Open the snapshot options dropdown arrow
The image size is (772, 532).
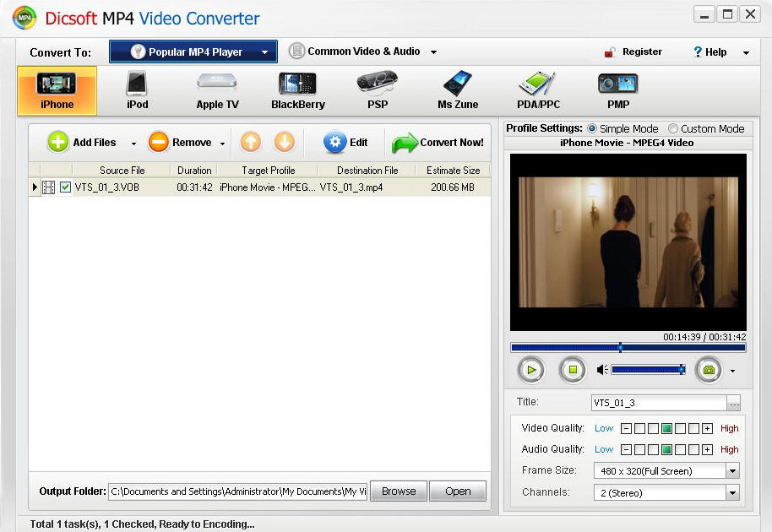(732, 371)
